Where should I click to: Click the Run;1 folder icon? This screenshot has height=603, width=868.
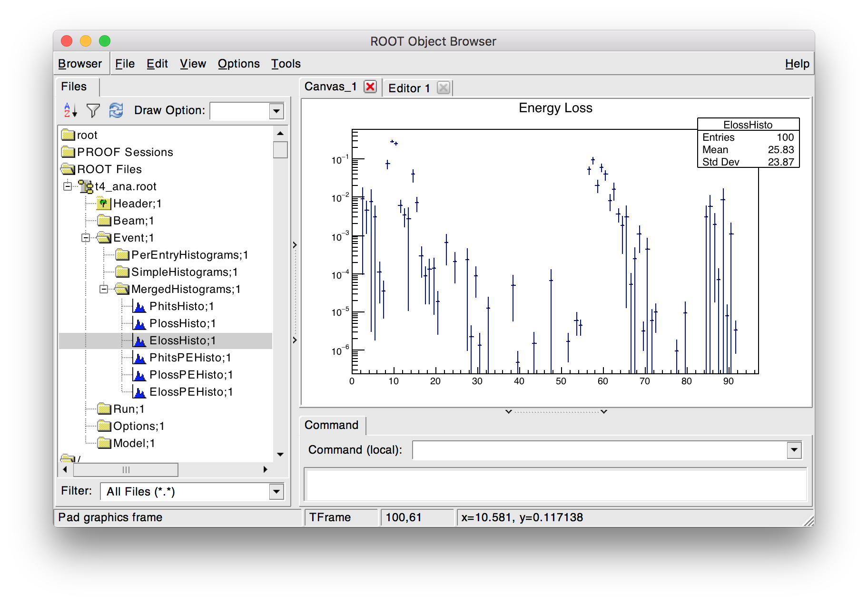[104, 409]
